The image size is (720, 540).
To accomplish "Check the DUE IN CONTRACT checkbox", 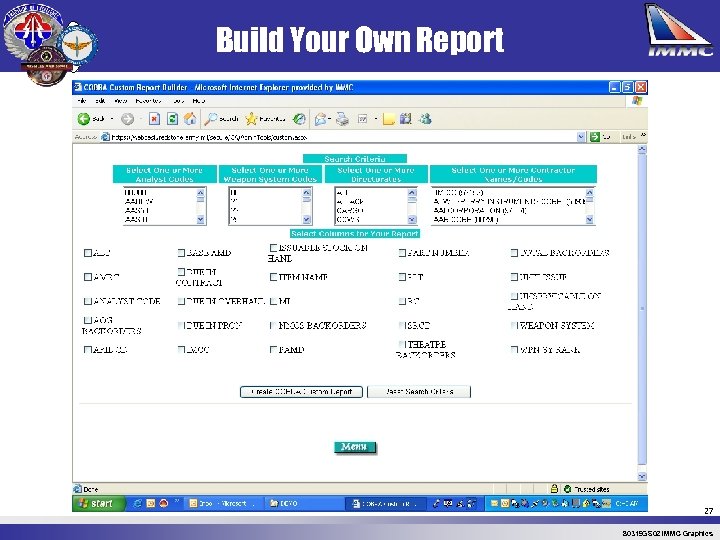I will point(181,272).
